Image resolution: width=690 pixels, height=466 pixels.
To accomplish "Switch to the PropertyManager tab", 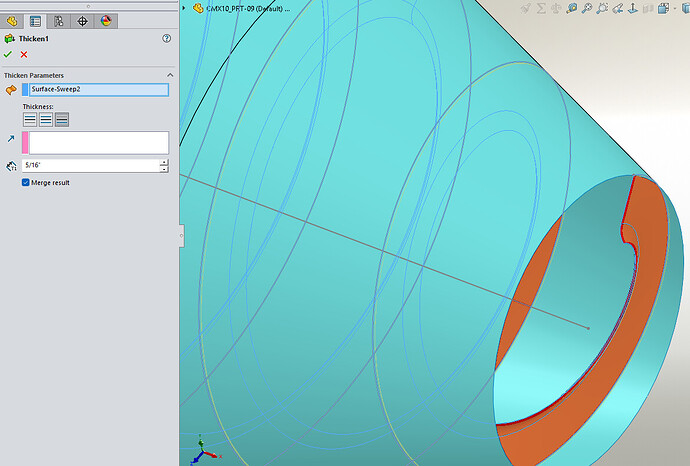I will click(x=35, y=21).
